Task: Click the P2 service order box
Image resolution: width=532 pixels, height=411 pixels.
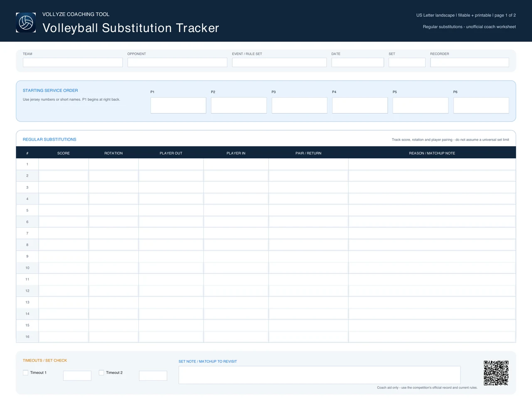Action: (x=239, y=105)
